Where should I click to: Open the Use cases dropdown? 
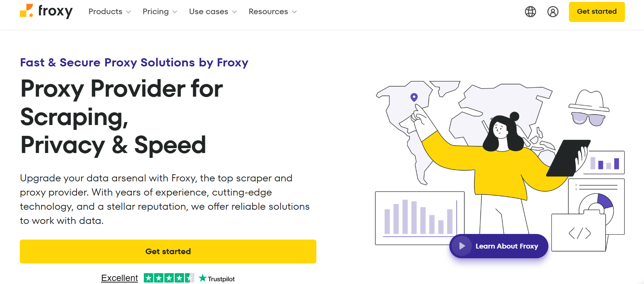(x=213, y=12)
